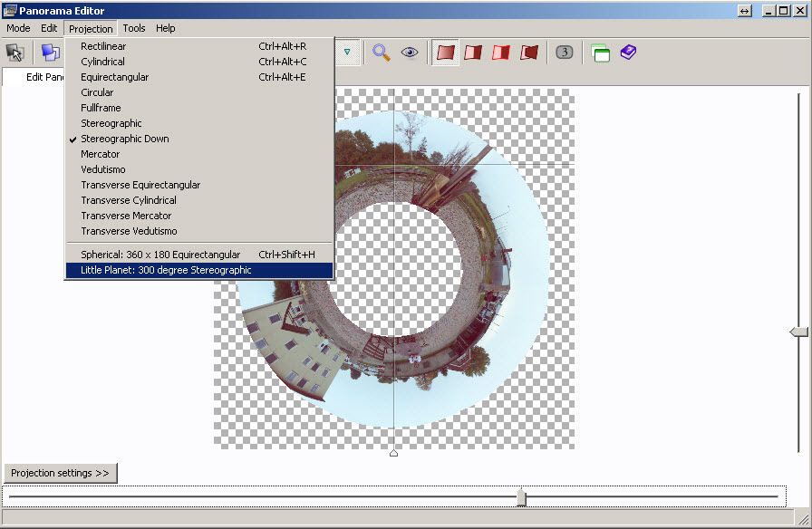Expand the Projection settings panel
This screenshot has width=812, height=529.
point(61,473)
